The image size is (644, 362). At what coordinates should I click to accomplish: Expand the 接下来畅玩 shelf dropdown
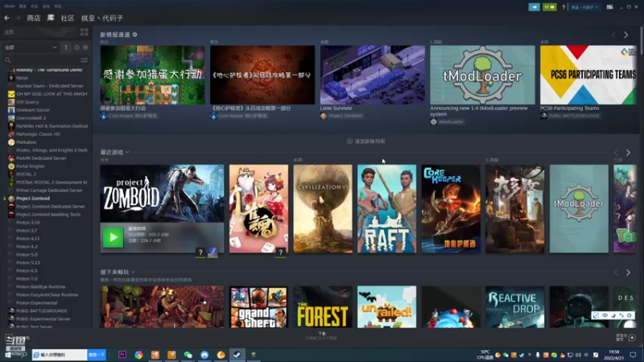133,272
